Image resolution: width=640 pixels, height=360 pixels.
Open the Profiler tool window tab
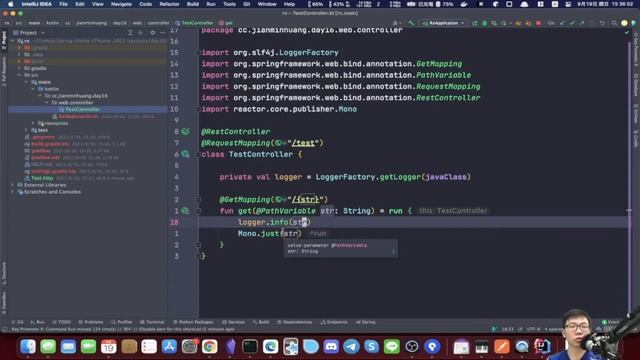(122, 322)
